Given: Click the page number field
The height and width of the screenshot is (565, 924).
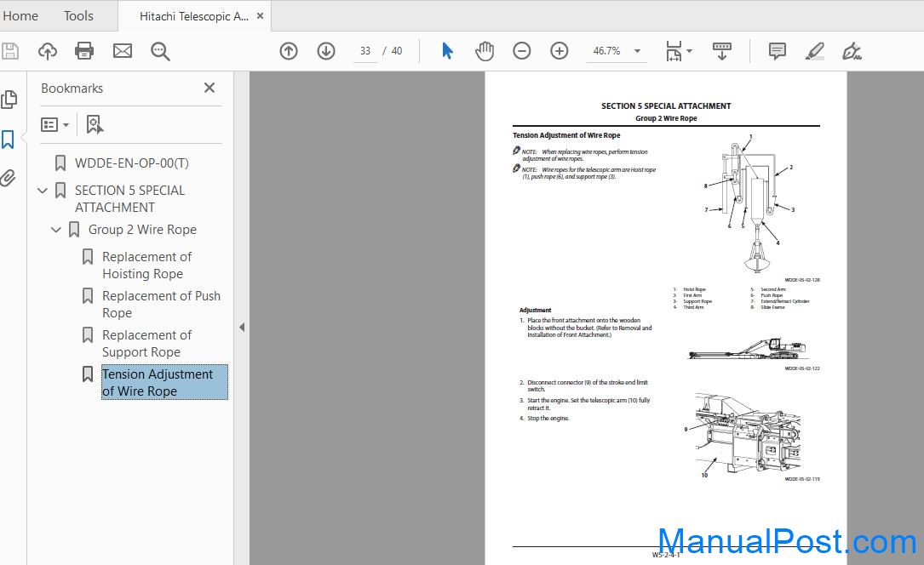Looking at the screenshot, I should pos(365,51).
